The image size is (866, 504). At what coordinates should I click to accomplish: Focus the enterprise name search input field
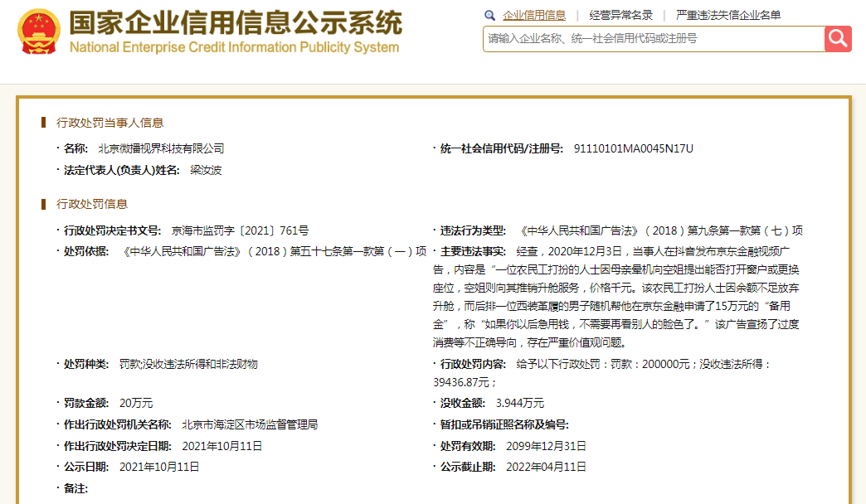click(654, 39)
